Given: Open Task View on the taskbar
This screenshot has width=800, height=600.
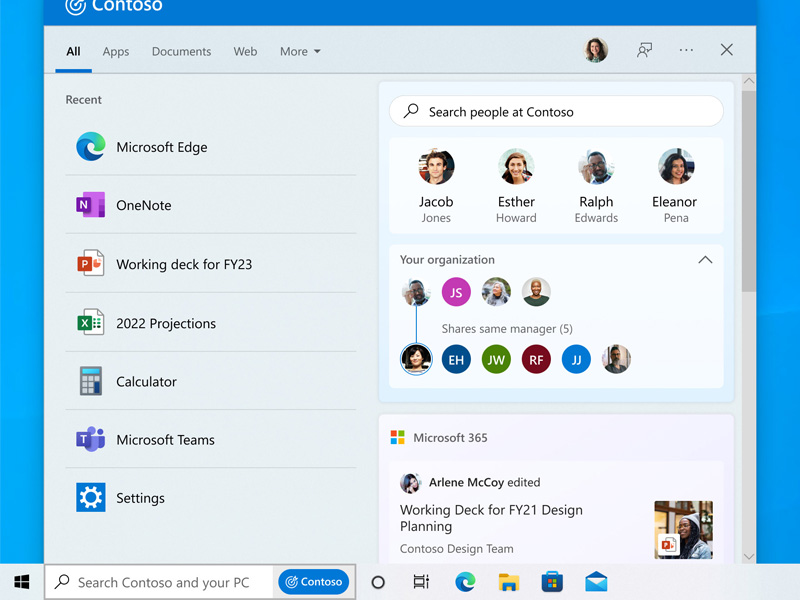Looking at the screenshot, I should pyautogui.click(x=421, y=582).
